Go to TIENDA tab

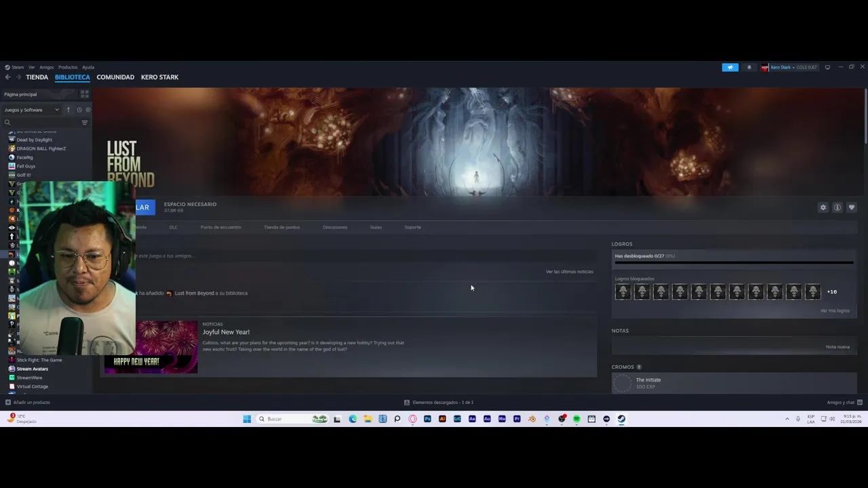click(x=37, y=77)
